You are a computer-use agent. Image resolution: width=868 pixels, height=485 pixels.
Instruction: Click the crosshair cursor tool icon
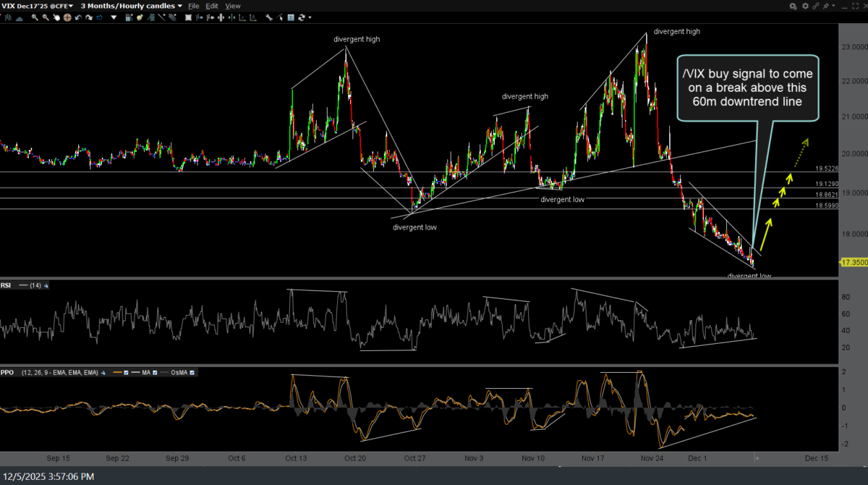click(67, 17)
